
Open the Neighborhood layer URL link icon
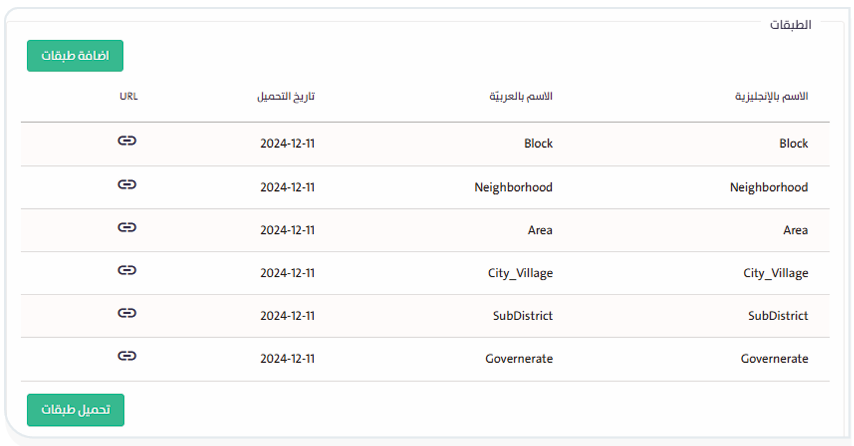[x=127, y=184]
